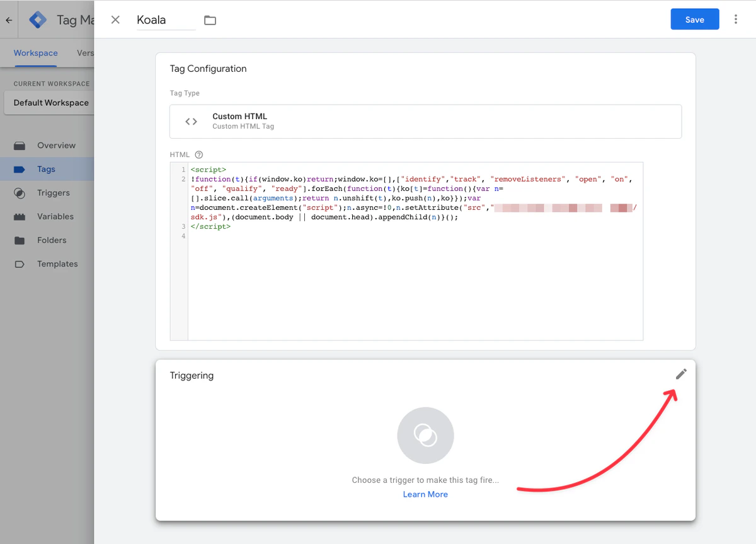Click the Templates sidebar icon
This screenshot has width=756, height=544.
click(20, 264)
